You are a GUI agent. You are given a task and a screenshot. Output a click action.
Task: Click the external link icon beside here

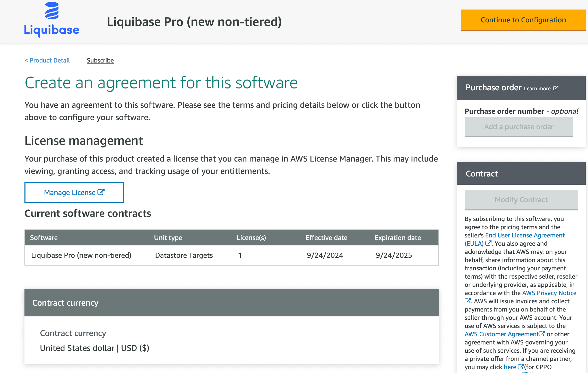pyautogui.click(x=522, y=367)
